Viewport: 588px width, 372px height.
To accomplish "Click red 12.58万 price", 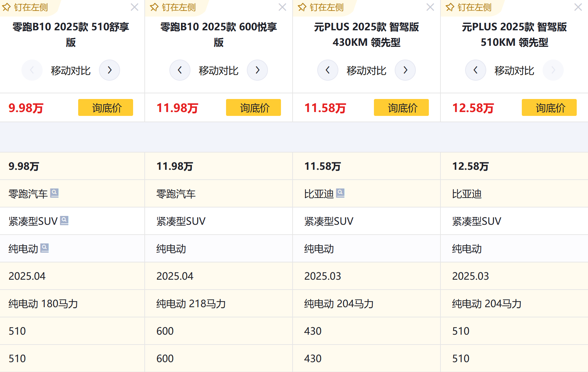I will coord(473,108).
